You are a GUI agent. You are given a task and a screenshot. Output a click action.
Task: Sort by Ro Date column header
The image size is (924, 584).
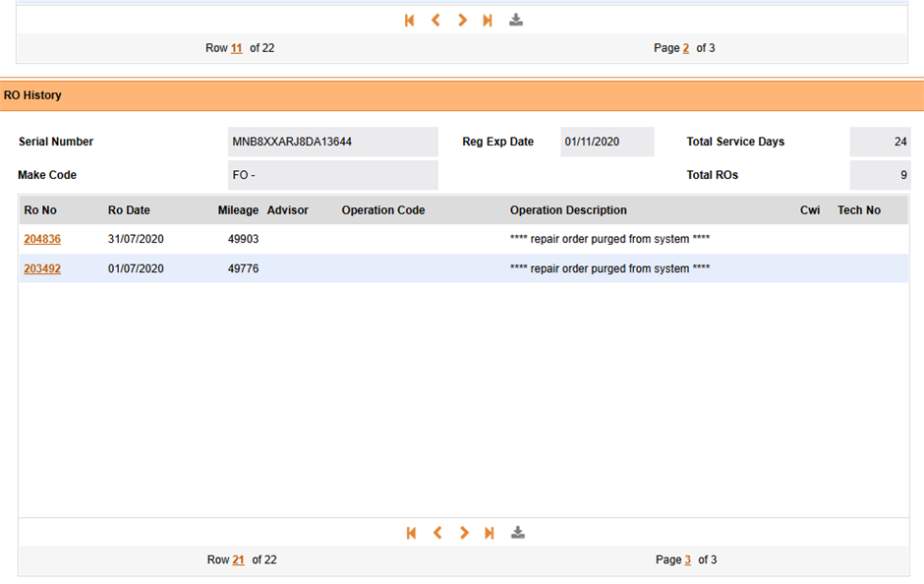(129, 210)
